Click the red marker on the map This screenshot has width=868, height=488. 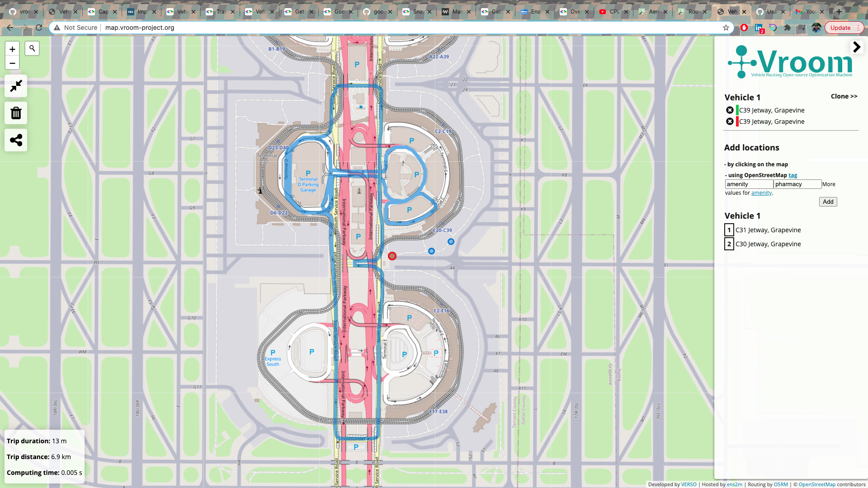(392, 256)
